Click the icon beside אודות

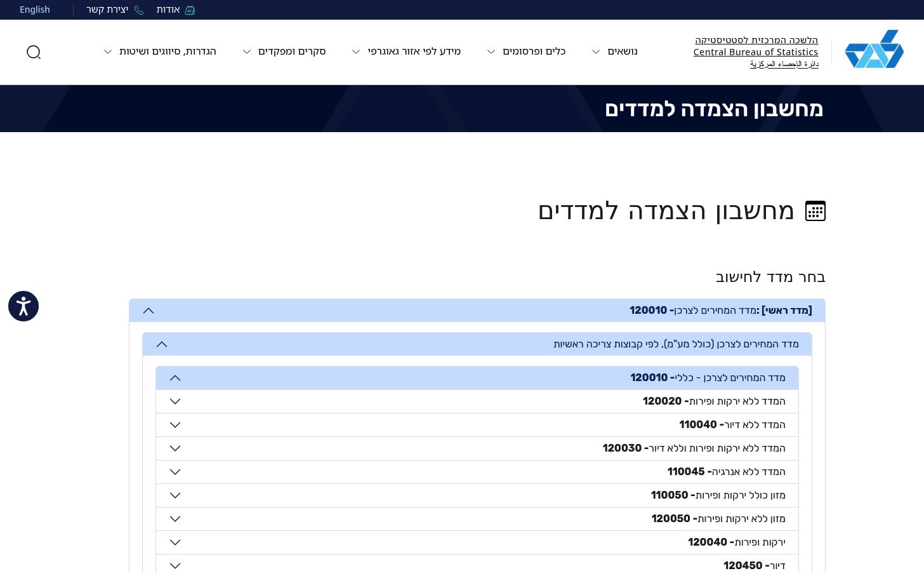[x=190, y=10]
